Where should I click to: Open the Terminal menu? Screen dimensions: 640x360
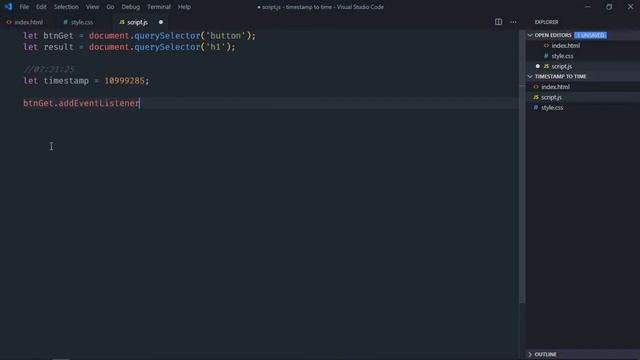click(159, 7)
